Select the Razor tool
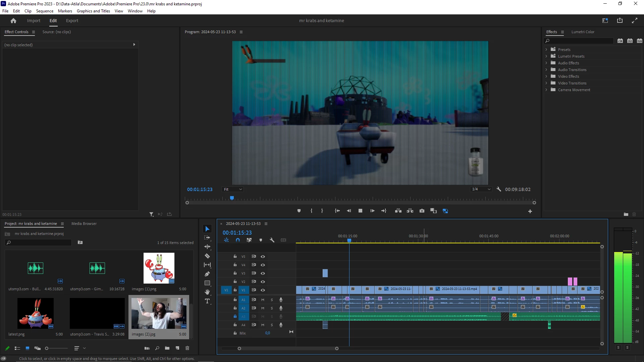 207,256
